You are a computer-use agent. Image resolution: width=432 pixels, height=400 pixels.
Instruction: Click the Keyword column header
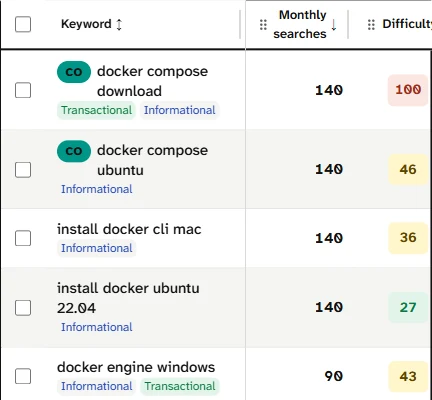pos(86,24)
